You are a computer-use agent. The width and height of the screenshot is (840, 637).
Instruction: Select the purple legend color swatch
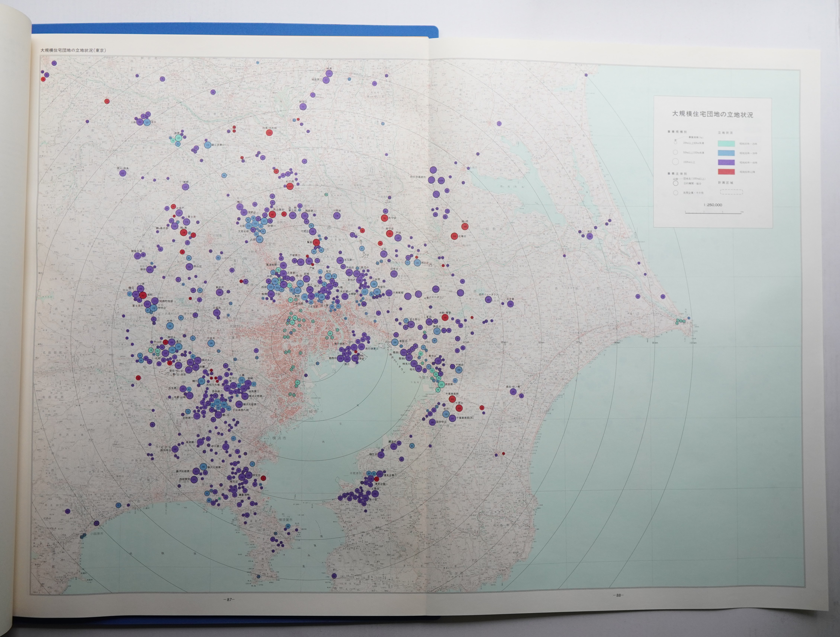[726, 163]
